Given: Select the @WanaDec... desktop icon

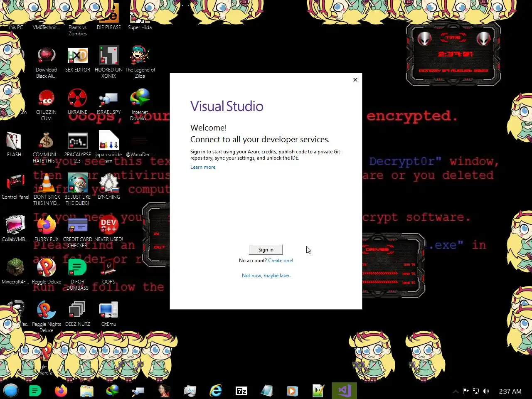Looking at the screenshot, I should [140, 147].
